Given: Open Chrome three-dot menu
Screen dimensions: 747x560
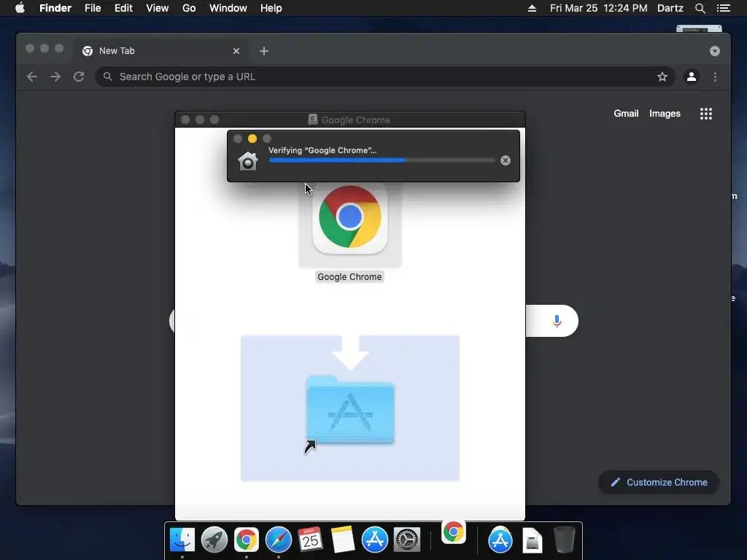Looking at the screenshot, I should point(715,77).
